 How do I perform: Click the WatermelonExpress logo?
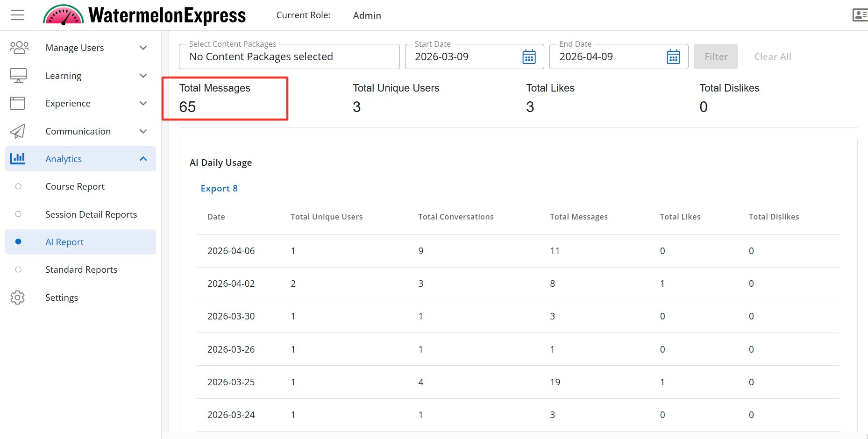[x=144, y=15]
